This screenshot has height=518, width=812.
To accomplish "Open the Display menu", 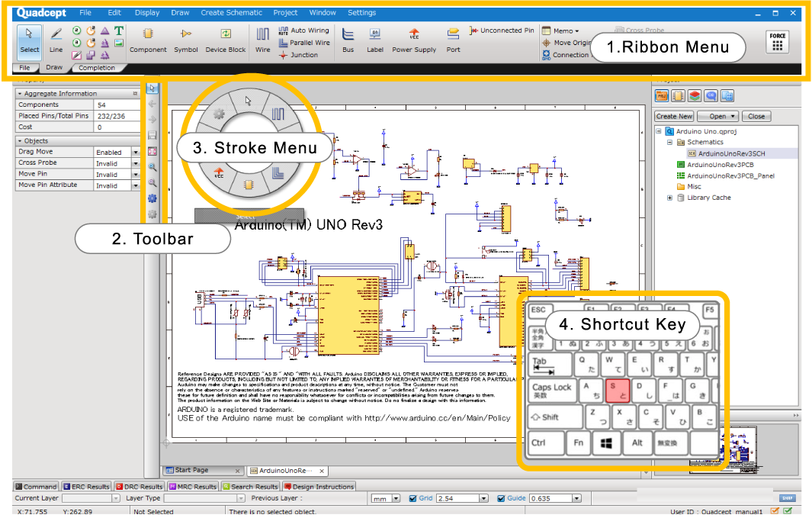I will point(147,12).
